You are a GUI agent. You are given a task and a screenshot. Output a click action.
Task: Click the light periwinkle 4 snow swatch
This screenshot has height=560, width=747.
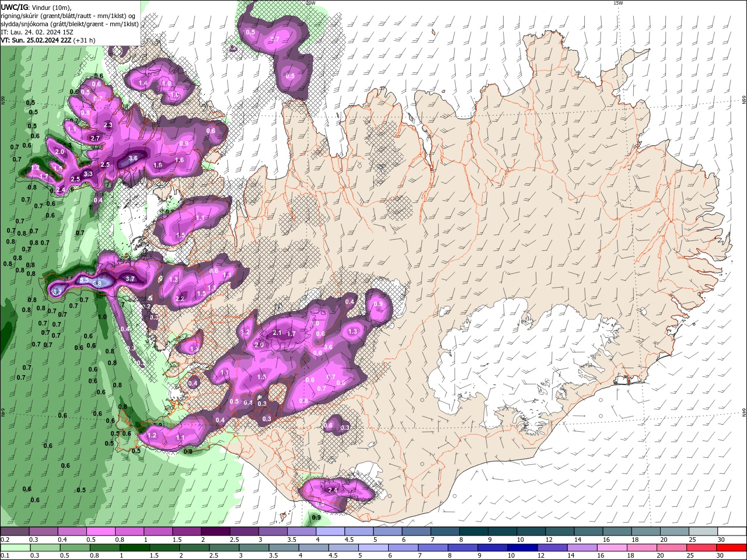pos(330,531)
